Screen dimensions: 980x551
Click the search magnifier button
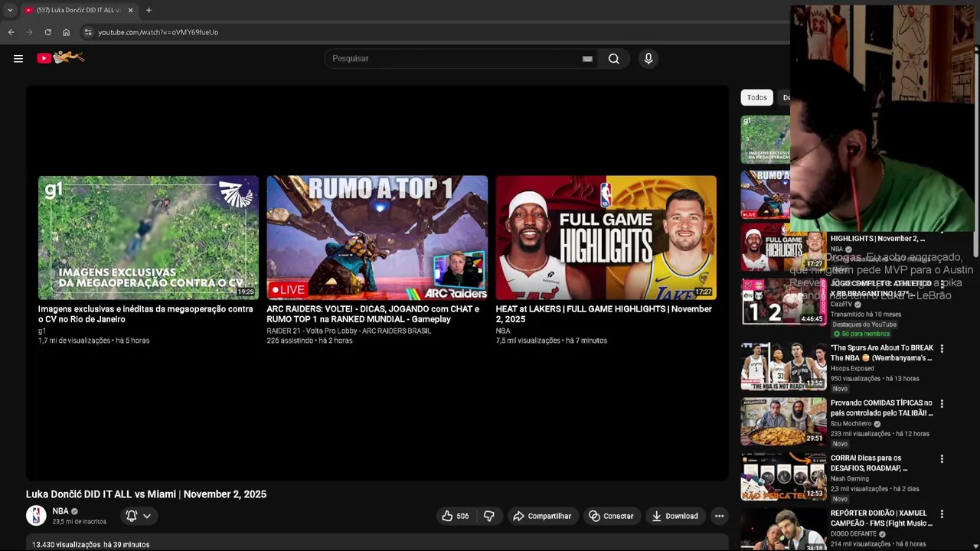coord(613,58)
